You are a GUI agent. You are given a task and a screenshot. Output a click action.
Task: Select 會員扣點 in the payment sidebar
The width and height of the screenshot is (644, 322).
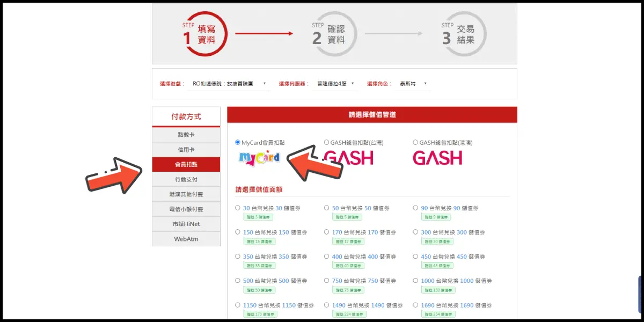(186, 164)
